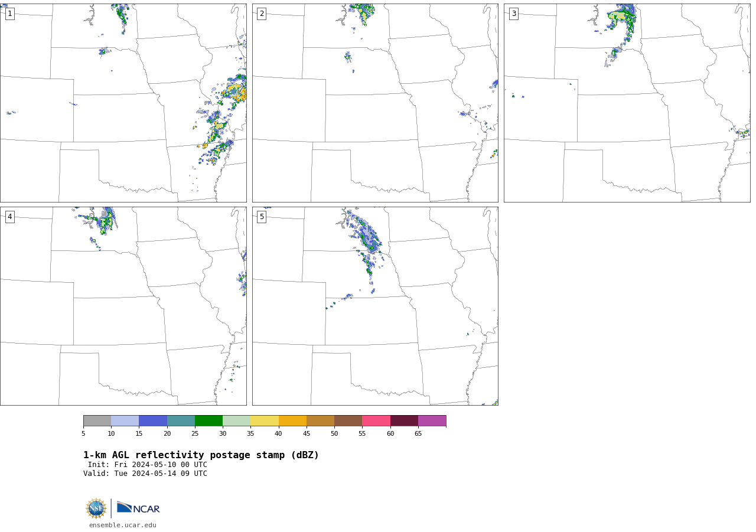The height and width of the screenshot is (532, 756).
Task: Click the teal 20-25 dBZ swatch
Action: [x=181, y=420]
